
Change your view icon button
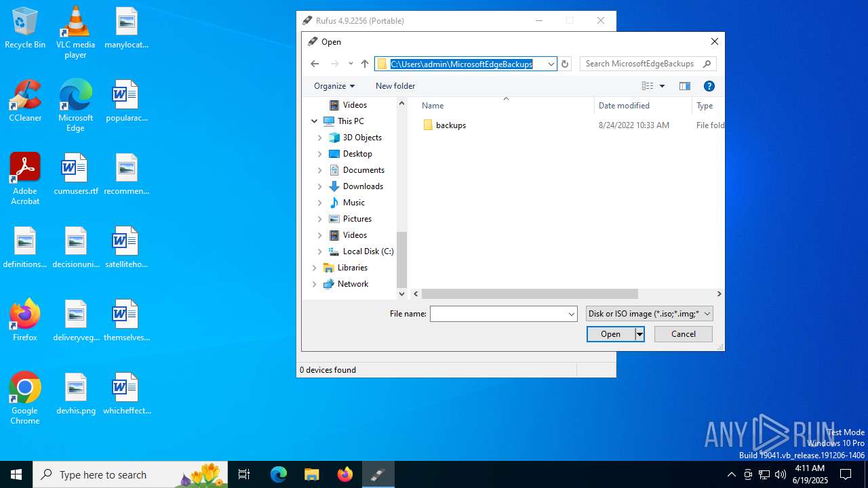click(648, 86)
